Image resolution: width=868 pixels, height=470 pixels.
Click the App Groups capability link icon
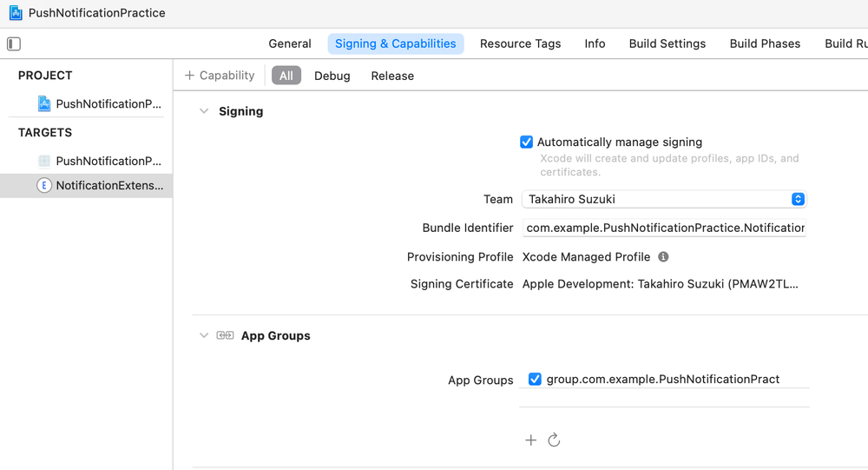225,335
